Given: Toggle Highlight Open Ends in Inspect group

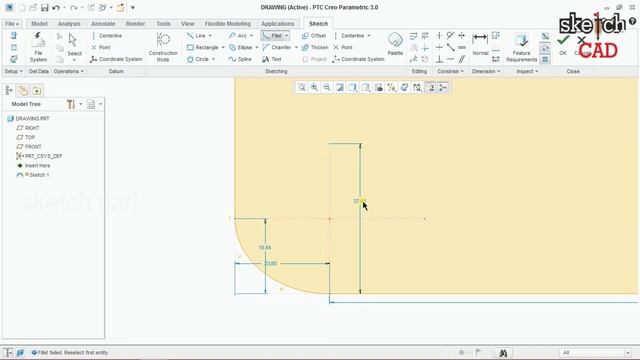Looking at the screenshot, I should tap(545, 48).
